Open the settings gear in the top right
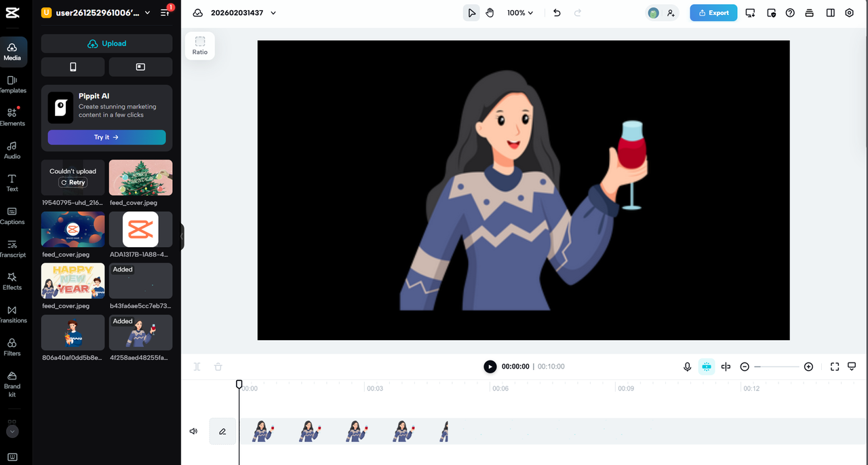This screenshot has height=465, width=868. click(849, 12)
